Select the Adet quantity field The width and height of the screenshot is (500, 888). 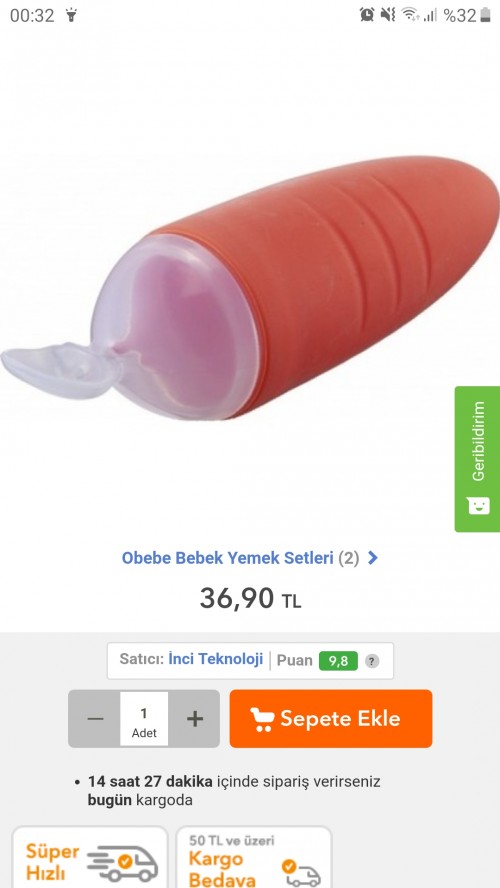point(144,719)
